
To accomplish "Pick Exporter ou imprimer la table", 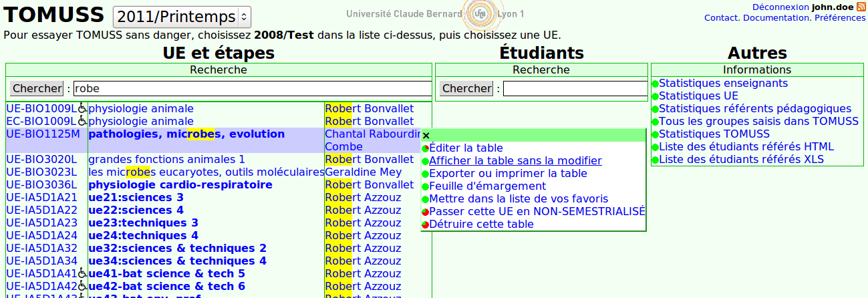I will (x=508, y=174).
